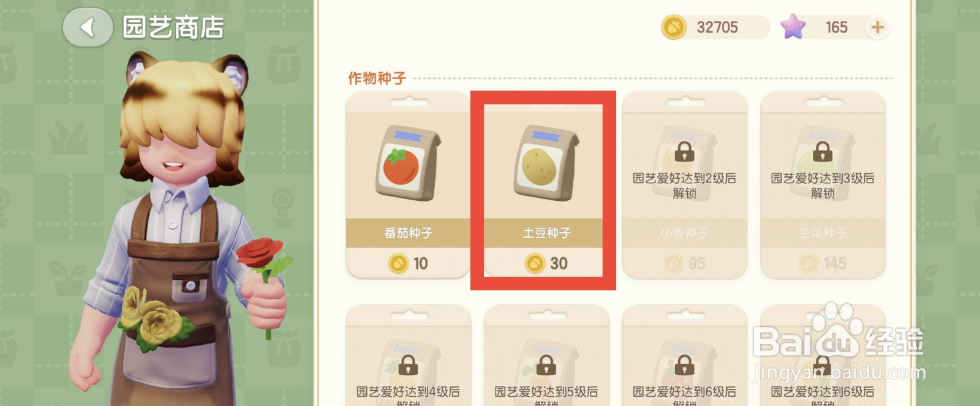Buy potato seeds for 30 coins

click(x=546, y=263)
